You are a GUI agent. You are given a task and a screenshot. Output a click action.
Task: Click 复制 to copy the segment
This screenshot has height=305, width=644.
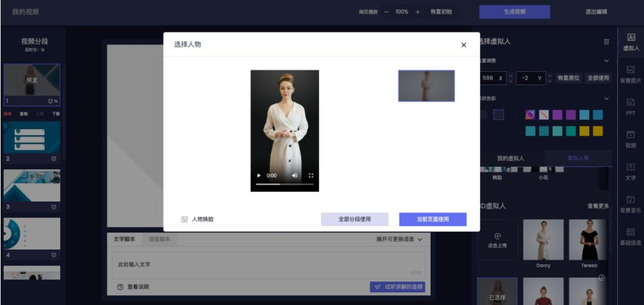coord(24,114)
